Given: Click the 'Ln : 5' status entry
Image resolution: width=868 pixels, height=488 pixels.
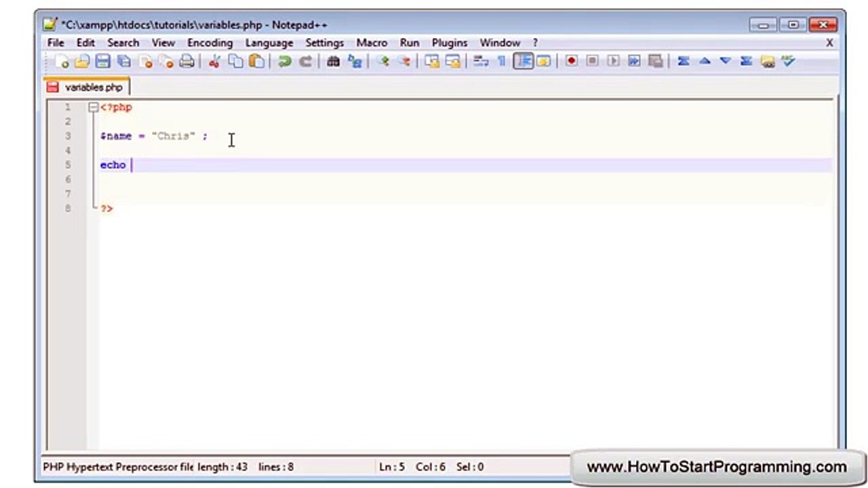Looking at the screenshot, I should click(392, 467).
